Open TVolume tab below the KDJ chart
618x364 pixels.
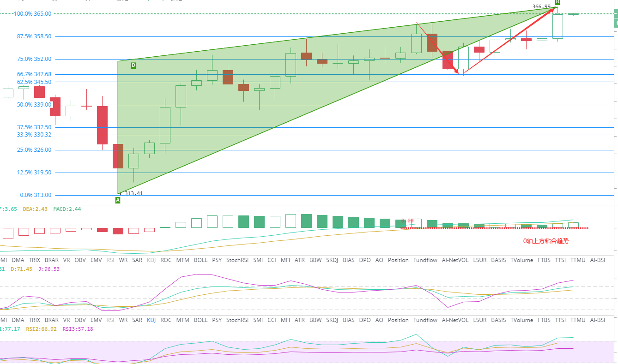click(522, 320)
